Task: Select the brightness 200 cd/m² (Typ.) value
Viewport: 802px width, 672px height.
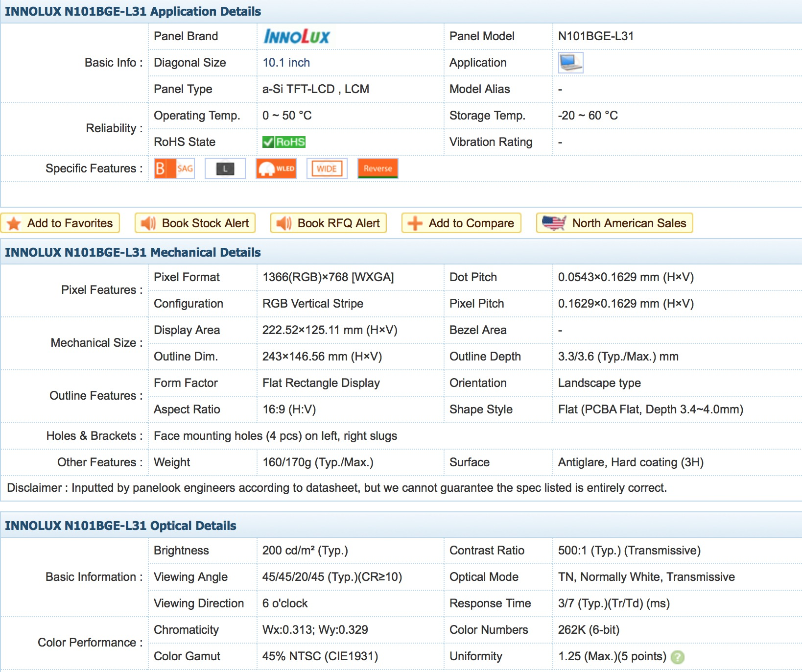Action: (305, 551)
